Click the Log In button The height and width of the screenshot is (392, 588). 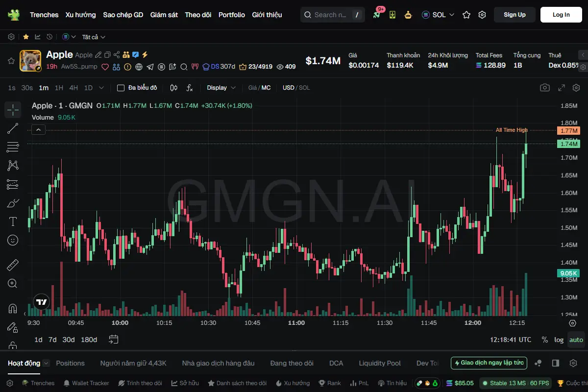[561, 15]
